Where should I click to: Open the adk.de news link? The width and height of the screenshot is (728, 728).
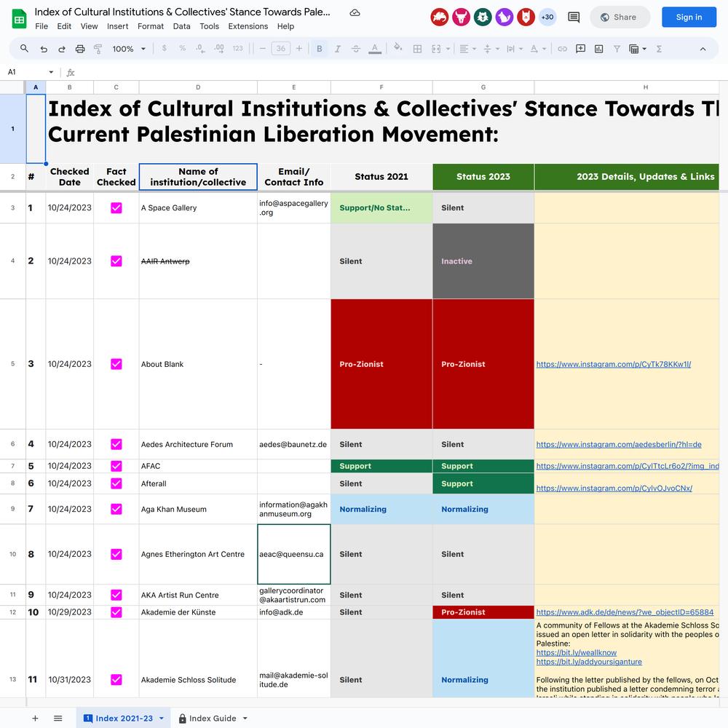click(x=625, y=612)
